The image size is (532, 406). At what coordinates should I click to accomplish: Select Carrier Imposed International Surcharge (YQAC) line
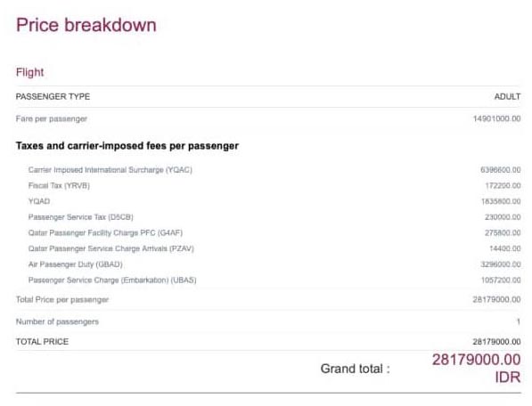[x=110, y=170]
